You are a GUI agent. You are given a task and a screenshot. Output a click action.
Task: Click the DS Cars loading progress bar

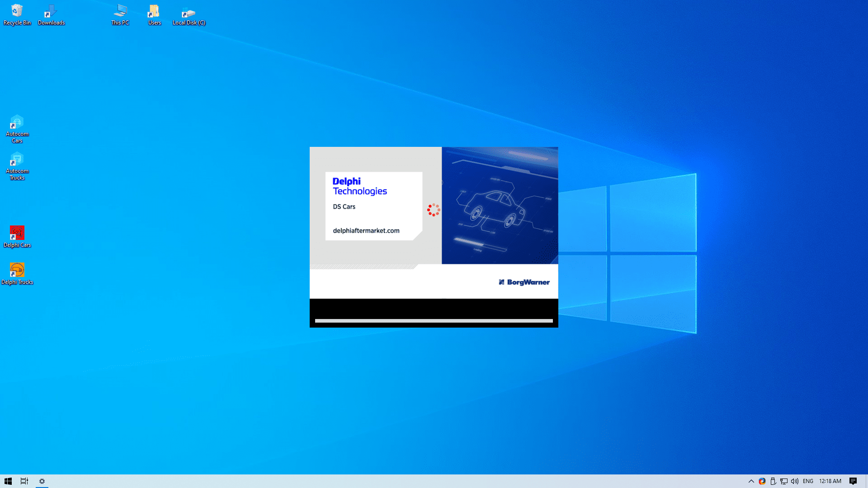coord(434,321)
